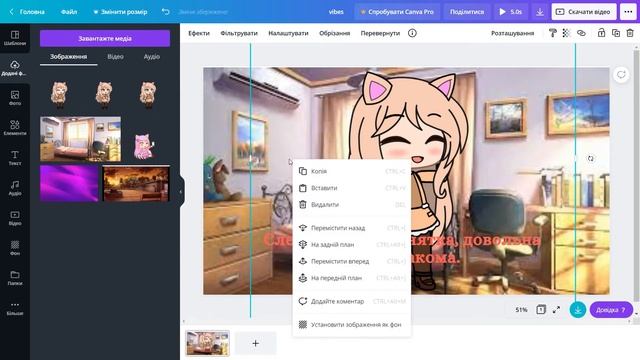Select the Обрізання crop option
Viewport: 640px width, 360px height.
pos(334,33)
